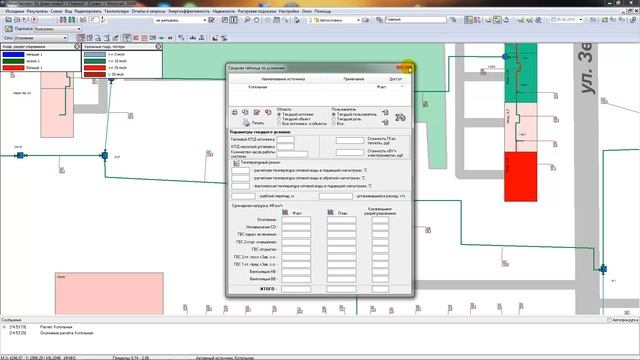Select Текущий пользователь radio button

tap(333, 114)
